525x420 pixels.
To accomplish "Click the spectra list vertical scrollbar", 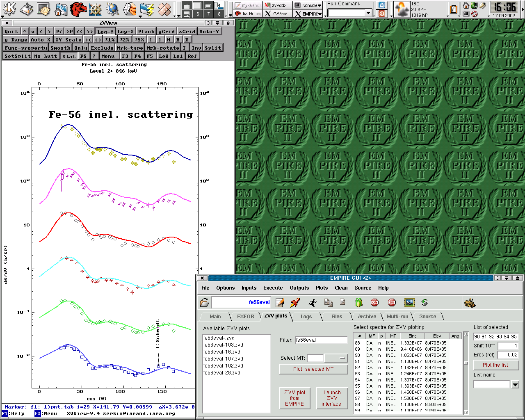I will [466, 373].
